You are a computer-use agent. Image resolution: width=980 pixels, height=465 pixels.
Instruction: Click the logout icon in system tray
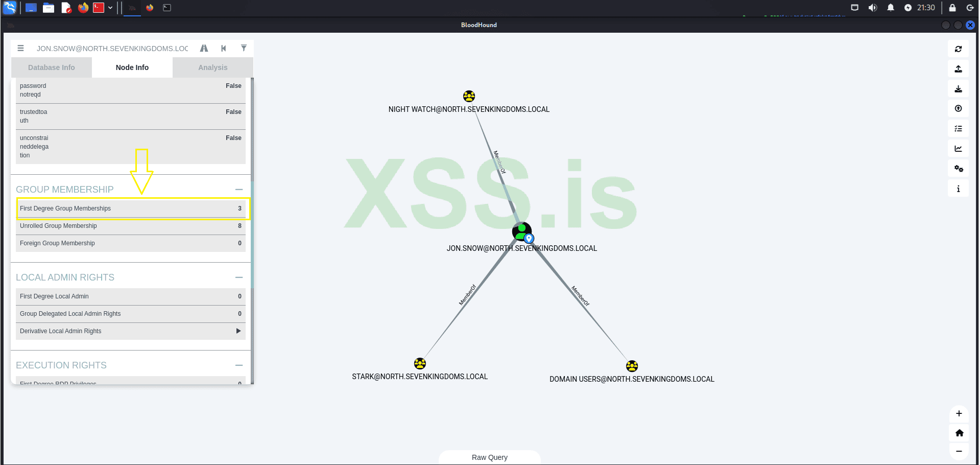[x=970, y=8]
